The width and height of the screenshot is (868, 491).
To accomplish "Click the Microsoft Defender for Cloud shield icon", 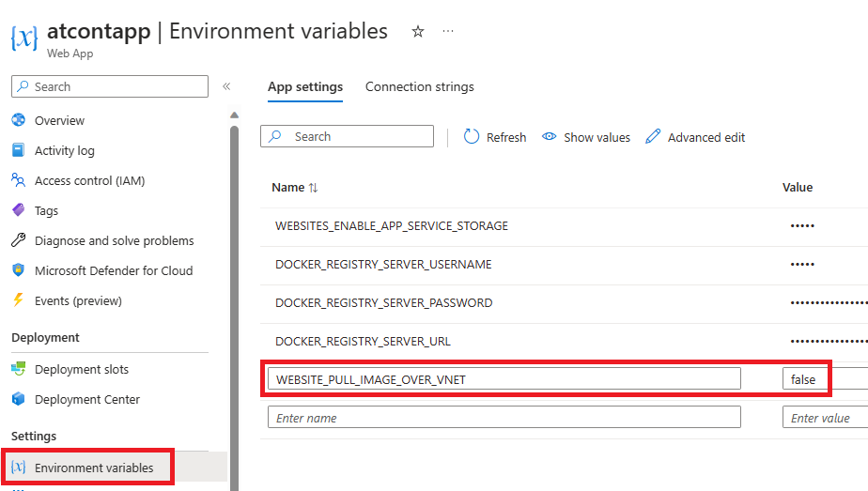I will (18, 269).
